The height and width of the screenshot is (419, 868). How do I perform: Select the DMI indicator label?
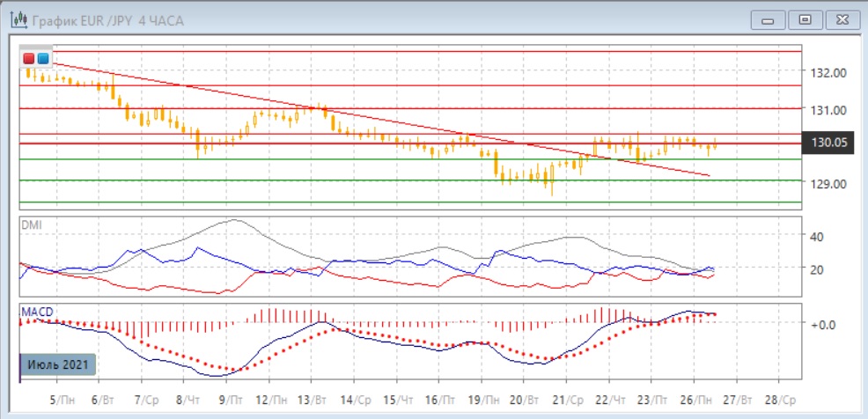(x=31, y=224)
